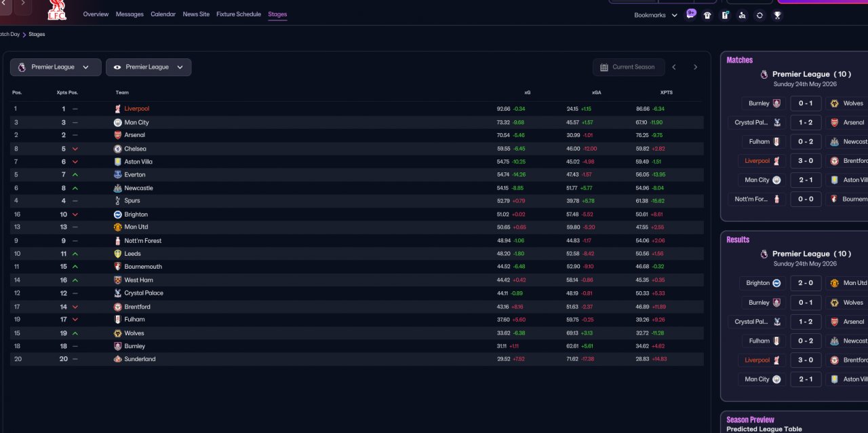Click calendar icon beside Current Season
Screen dimensions: 868x433
pos(604,67)
